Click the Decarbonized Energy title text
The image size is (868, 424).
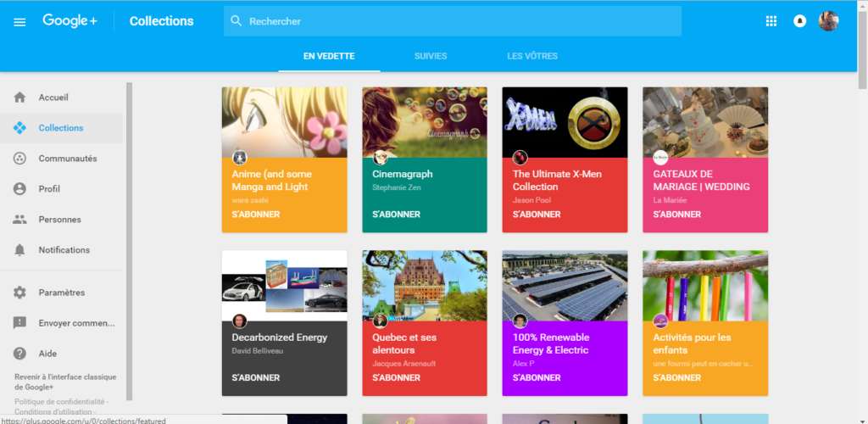tap(280, 338)
